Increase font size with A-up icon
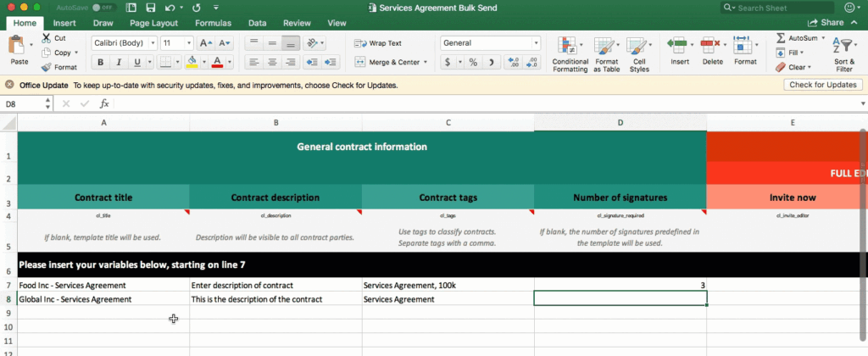 [206, 43]
